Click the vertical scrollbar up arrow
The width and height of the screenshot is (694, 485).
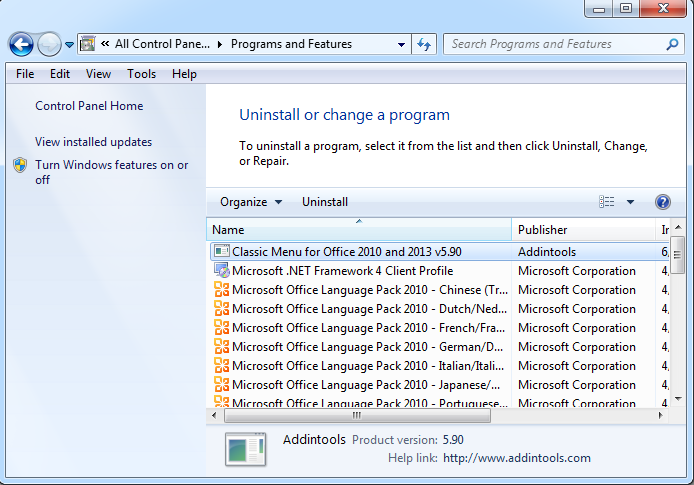click(x=678, y=227)
